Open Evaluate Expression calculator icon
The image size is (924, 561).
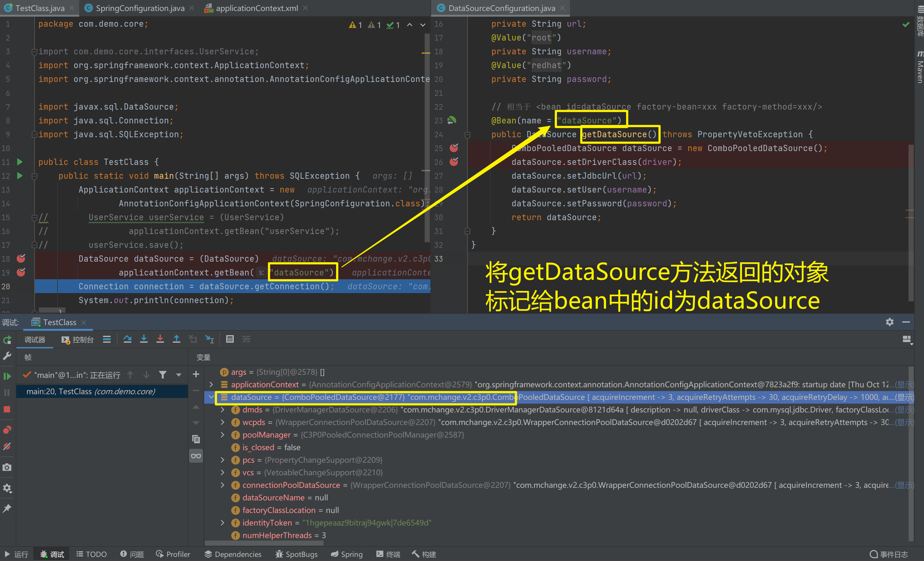click(230, 339)
